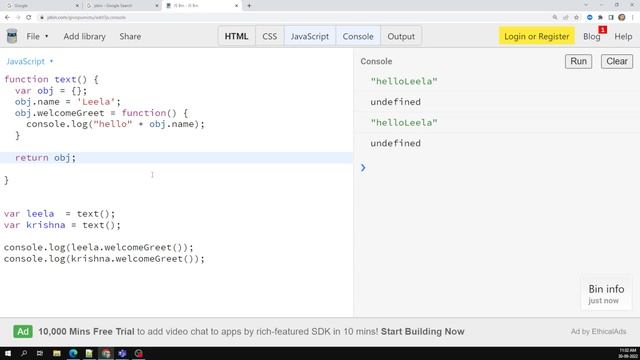Open the Help link
This screenshot has width=640, height=360.
(623, 37)
